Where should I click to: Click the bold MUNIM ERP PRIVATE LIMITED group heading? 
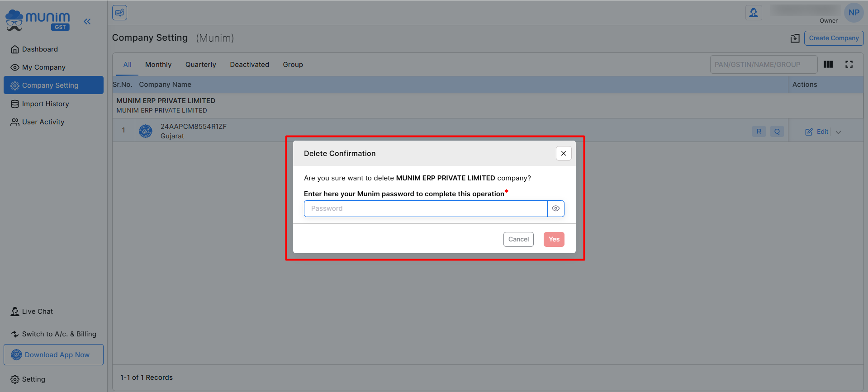[x=166, y=101]
